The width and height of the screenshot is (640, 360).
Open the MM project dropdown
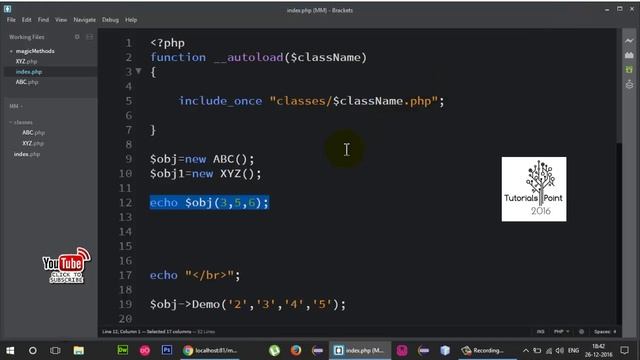click(x=16, y=106)
